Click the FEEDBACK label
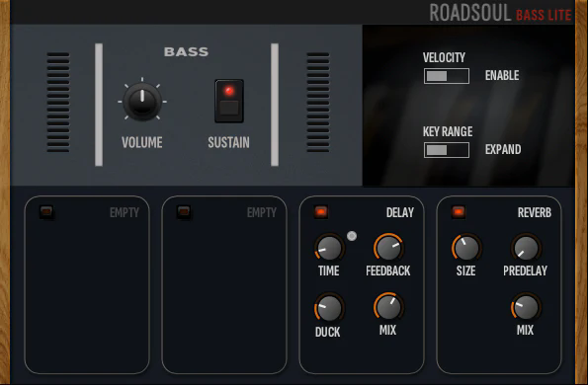588x385 pixels. click(x=388, y=271)
